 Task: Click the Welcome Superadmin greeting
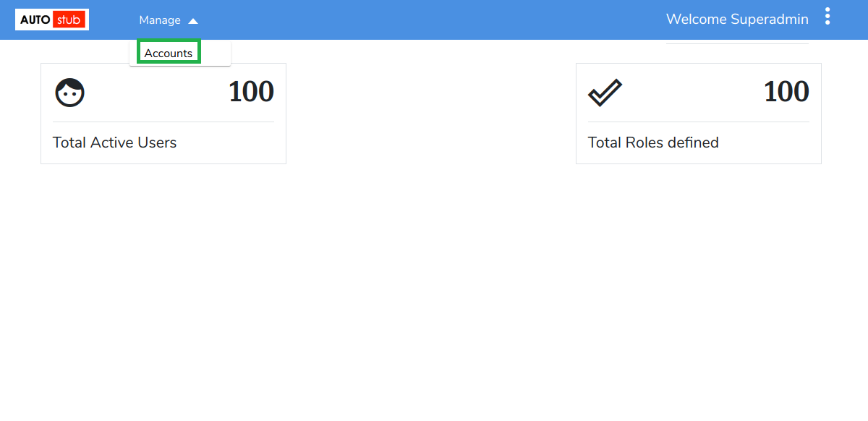click(x=737, y=20)
